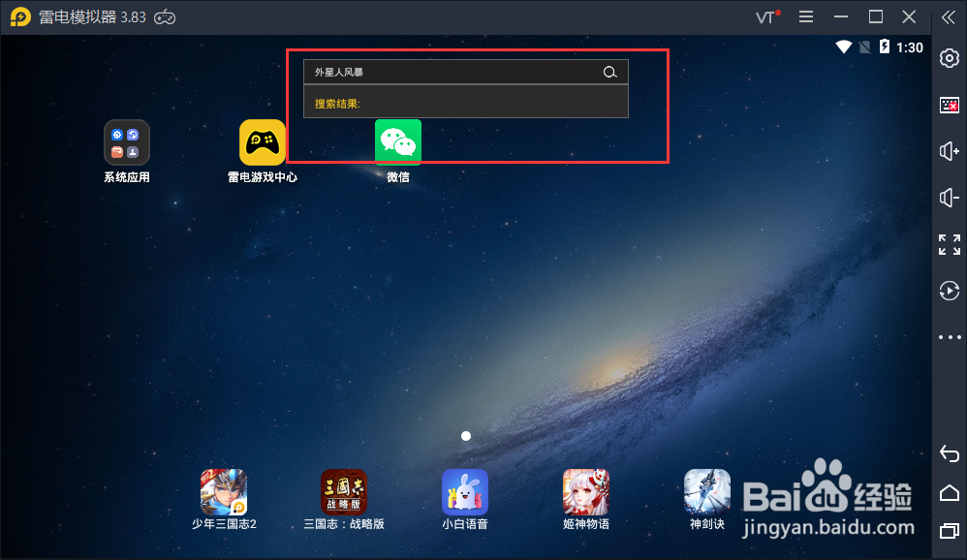Open the 微信 app
Image resolution: width=967 pixels, height=560 pixels.
click(398, 142)
